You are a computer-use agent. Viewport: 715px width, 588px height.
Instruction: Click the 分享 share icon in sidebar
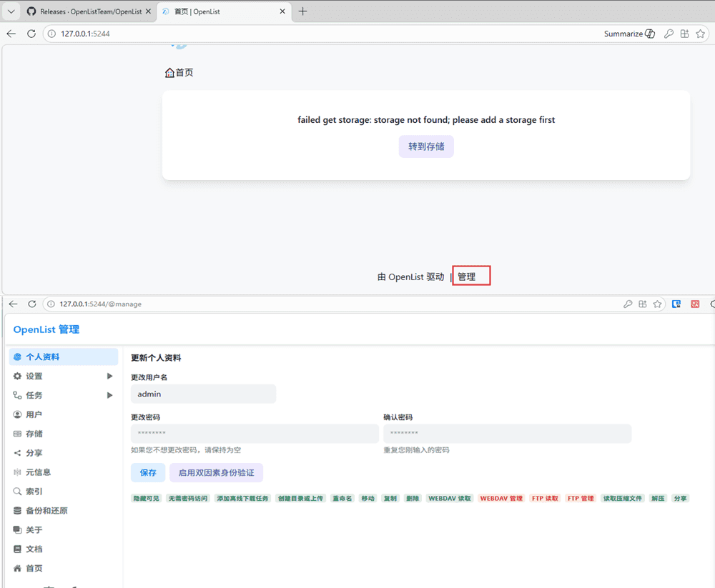(18, 453)
